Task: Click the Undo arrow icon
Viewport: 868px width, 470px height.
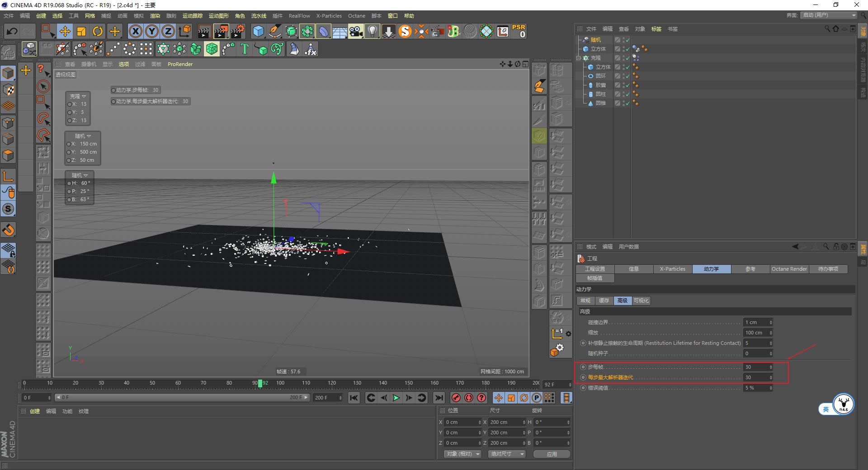Action: click(x=12, y=31)
